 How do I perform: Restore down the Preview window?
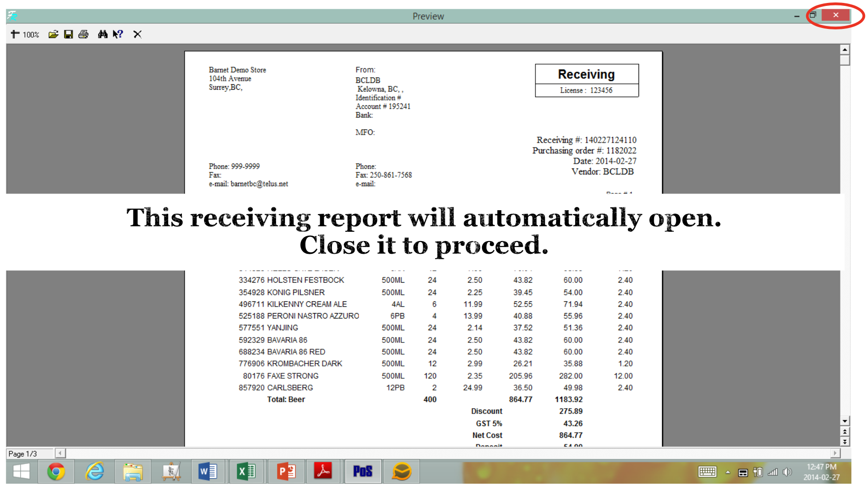pos(813,15)
